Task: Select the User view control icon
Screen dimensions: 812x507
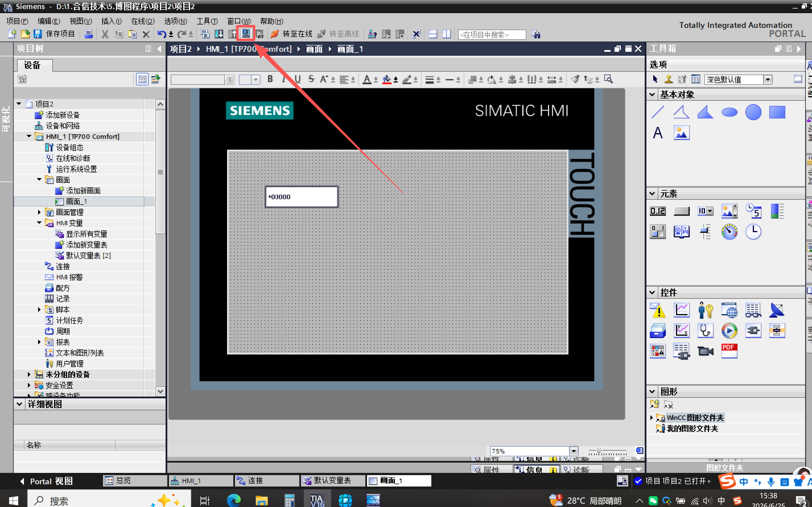Action: coord(705,310)
